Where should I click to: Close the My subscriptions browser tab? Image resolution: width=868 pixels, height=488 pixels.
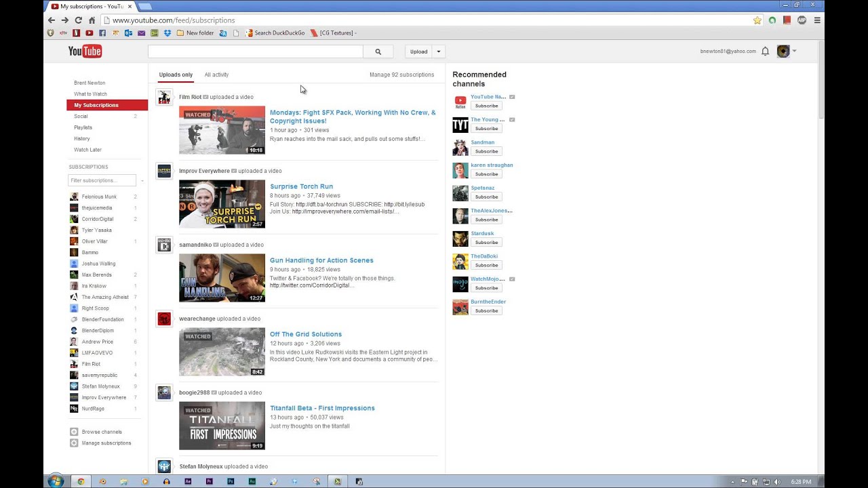click(x=130, y=6)
